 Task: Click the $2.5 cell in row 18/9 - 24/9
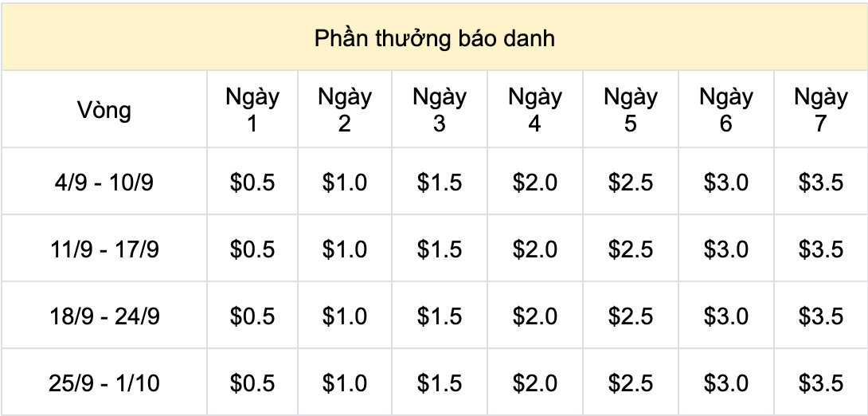pyautogui.click(x=630, y=316)
